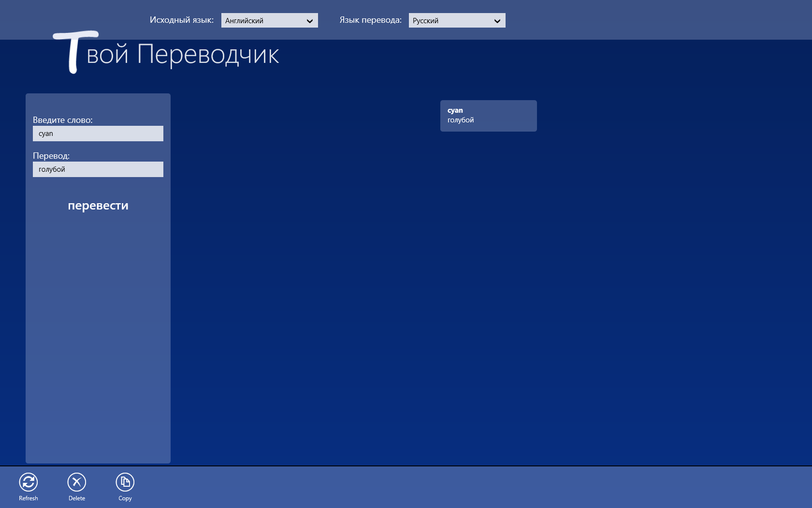Click the Copy text label
The width and height of the screenshot is (812, 508).
tap(125, 498)
